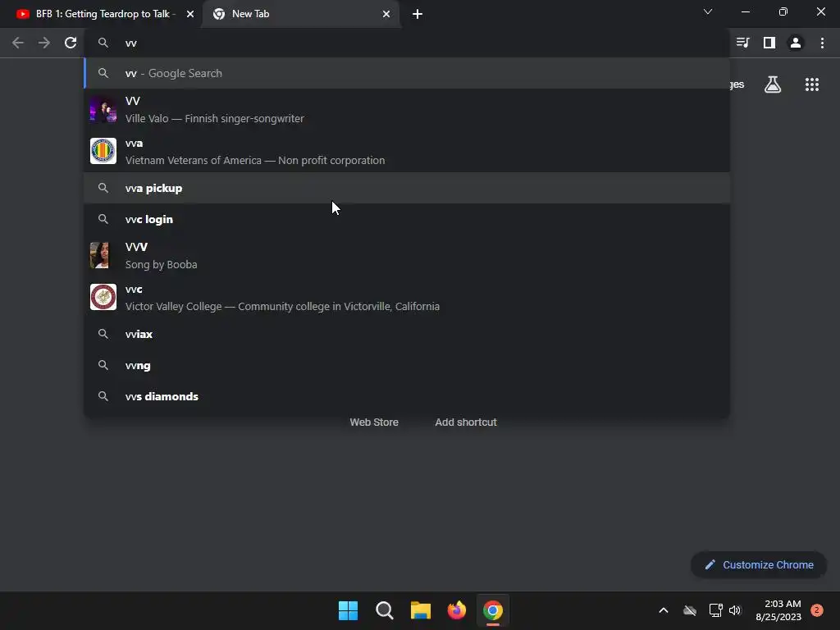Click Ville Valo thumbnail image
This screenshot has width=840, height=630.
click(x=103, y=109)
